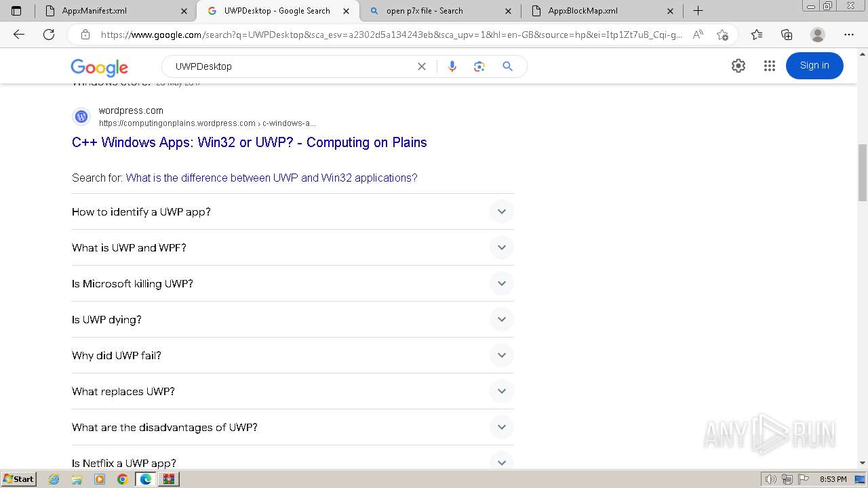Viewport: 868px width, 488px height.
Task: Open 'C++ Windows Apps: Win32 or UWP?' result
Action: (250, 142)
